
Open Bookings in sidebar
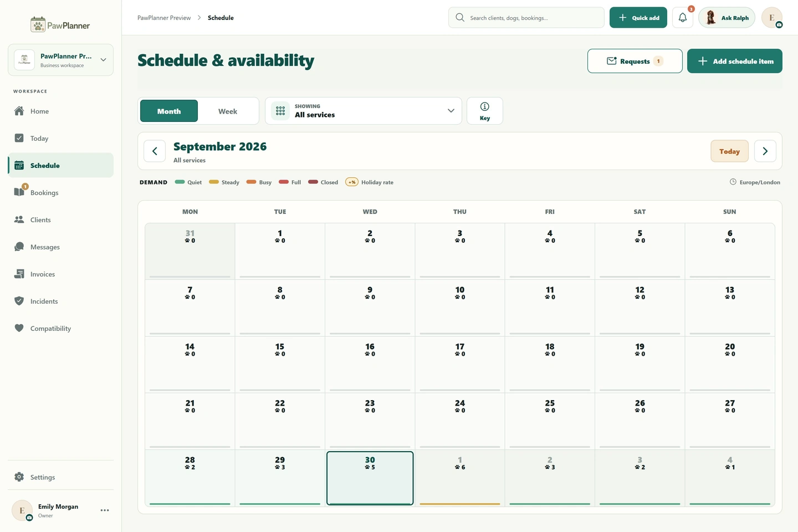click(60, 192)
